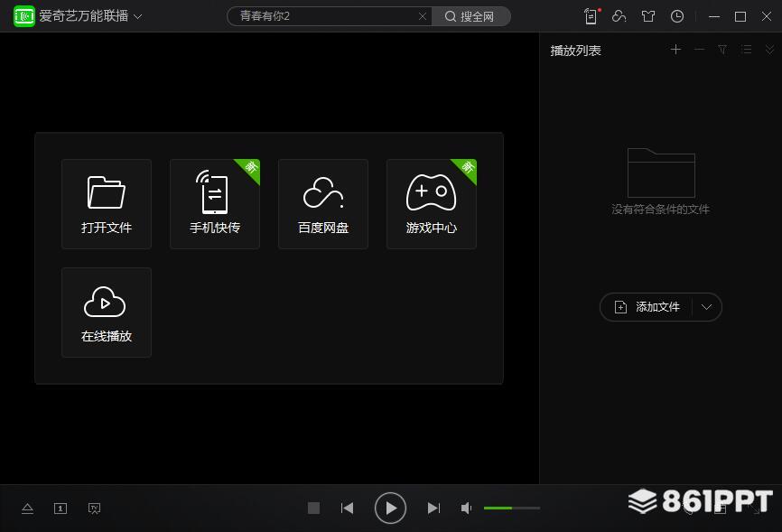782x532 pixels.
Task: Minimize the player window
Action: [714, 16]
